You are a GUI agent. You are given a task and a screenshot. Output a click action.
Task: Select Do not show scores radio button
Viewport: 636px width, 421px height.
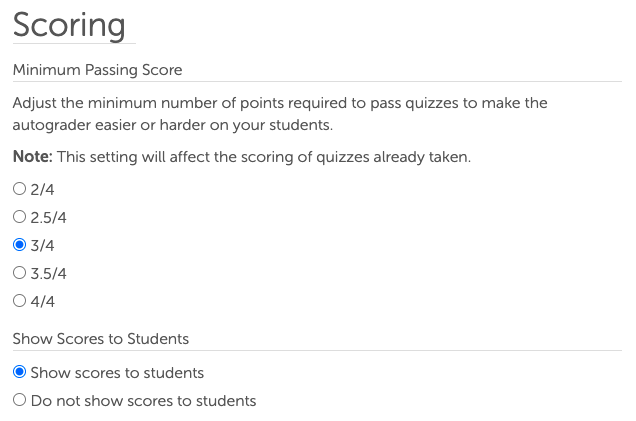tap(19, 401)
